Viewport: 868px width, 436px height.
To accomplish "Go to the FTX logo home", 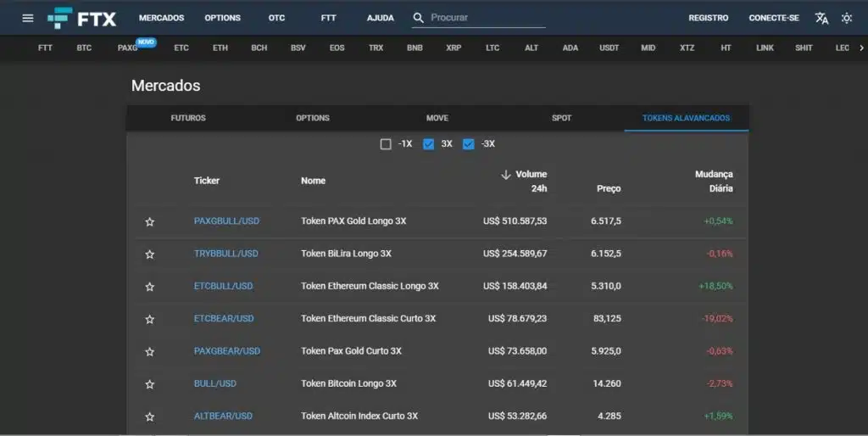I will pyautogui.click(x=82, y=19).
